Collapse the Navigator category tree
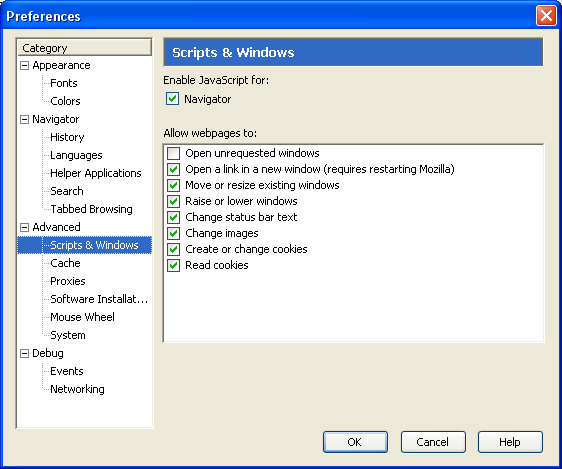 (x=24, y=119)
